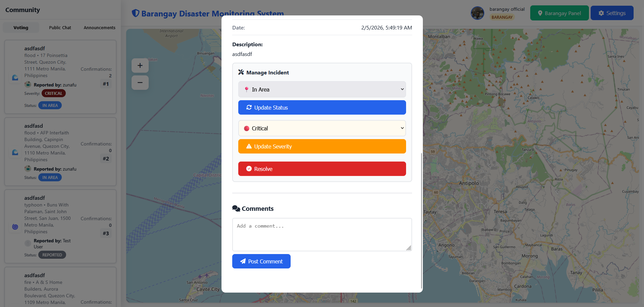Click the Post Comment button
Viewport: 644px width, 307px height.
click(x=261, y=261)
